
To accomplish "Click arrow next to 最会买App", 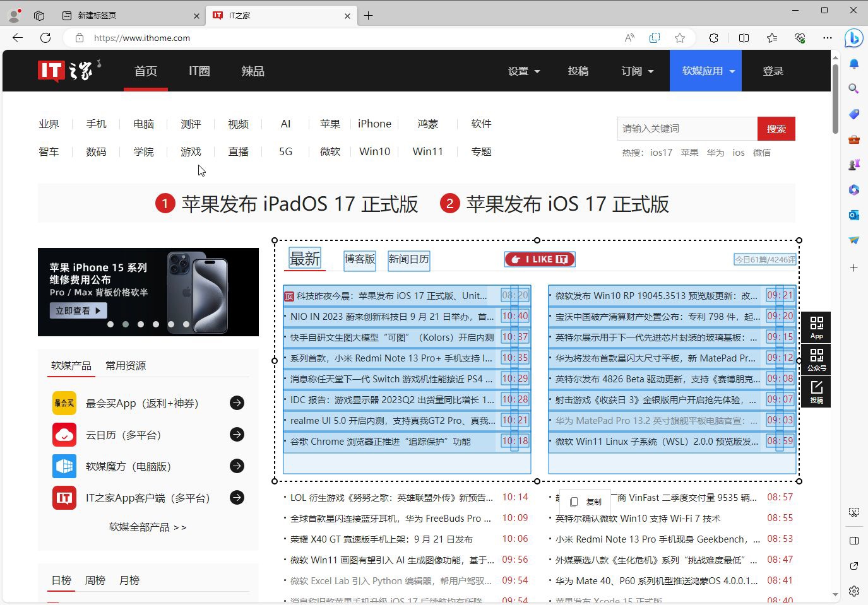I will click(x=237, y=403).
